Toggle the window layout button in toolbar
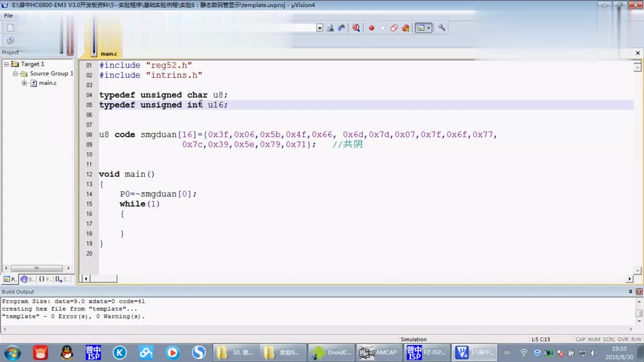 [421, 28]
